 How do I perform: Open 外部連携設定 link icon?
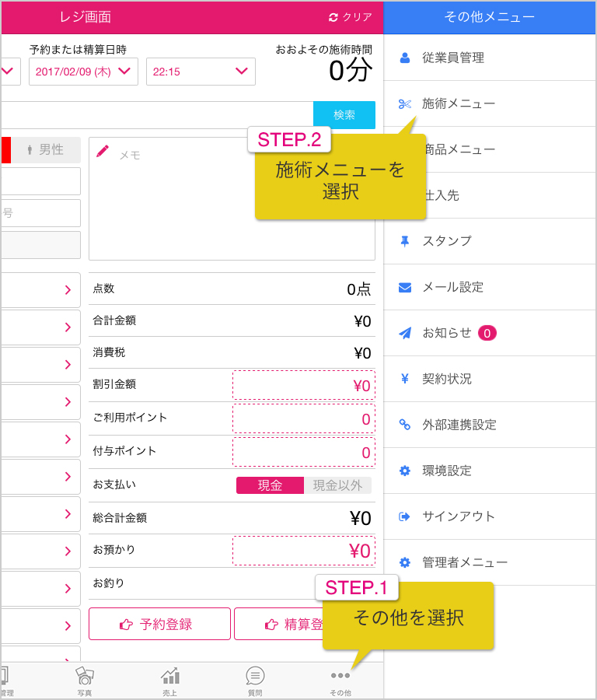tap(405, 425)
